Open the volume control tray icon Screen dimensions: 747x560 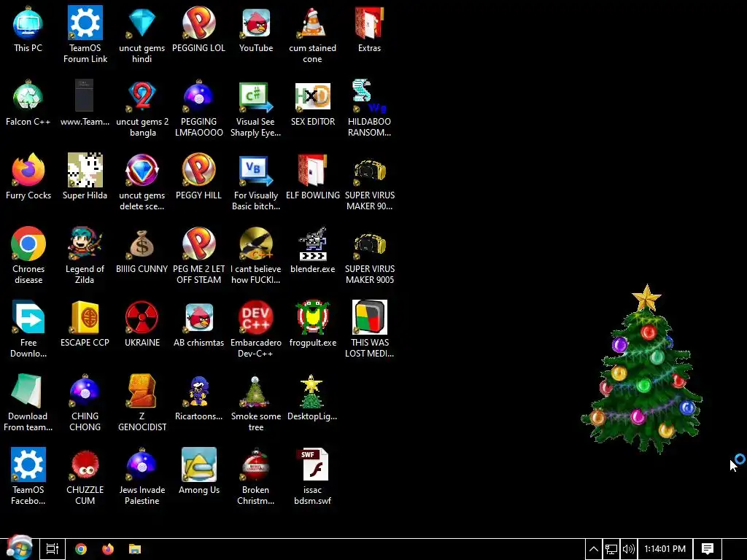[x=628, y=549]
